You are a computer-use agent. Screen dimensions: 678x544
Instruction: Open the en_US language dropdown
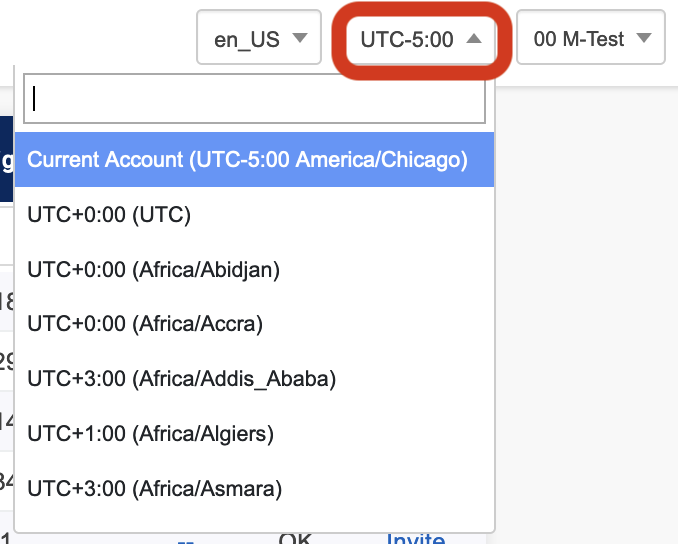tap(259, 39)
